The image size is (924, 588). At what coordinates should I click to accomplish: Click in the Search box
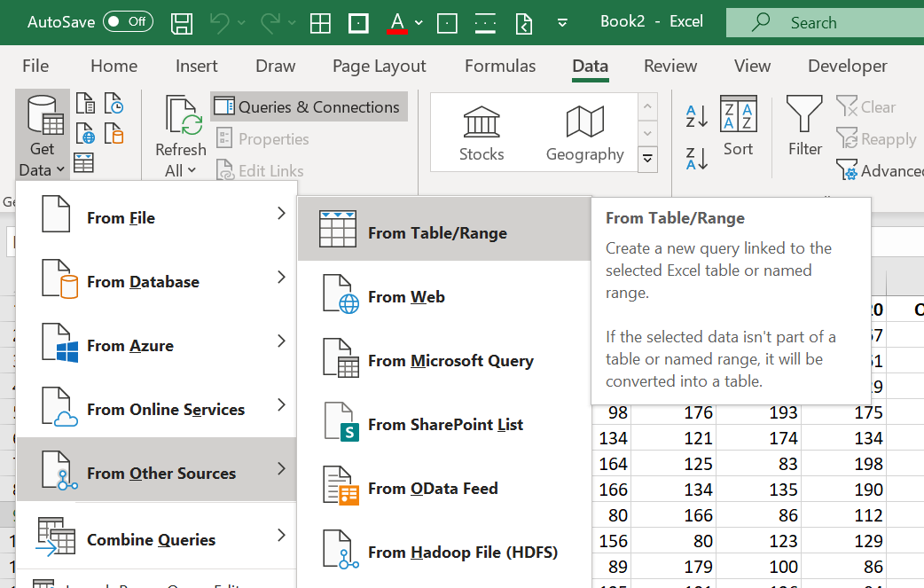tap(825, 23)
